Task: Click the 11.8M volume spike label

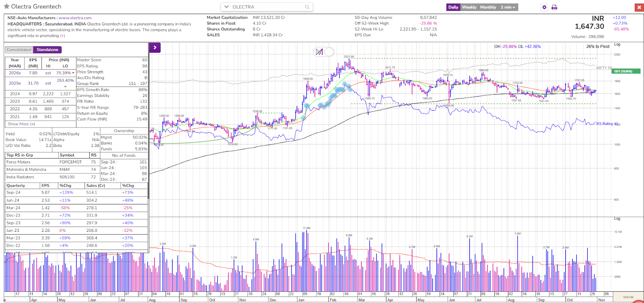Action: click(x=307, y=228)
